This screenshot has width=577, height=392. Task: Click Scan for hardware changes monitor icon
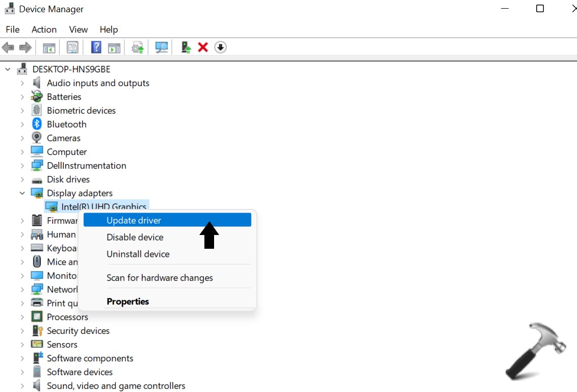coord(161,47)
